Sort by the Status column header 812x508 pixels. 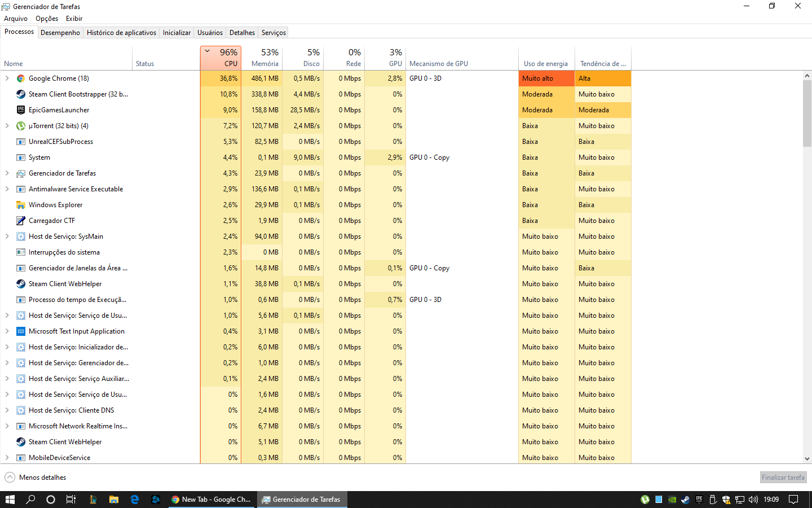coord(166,58)
